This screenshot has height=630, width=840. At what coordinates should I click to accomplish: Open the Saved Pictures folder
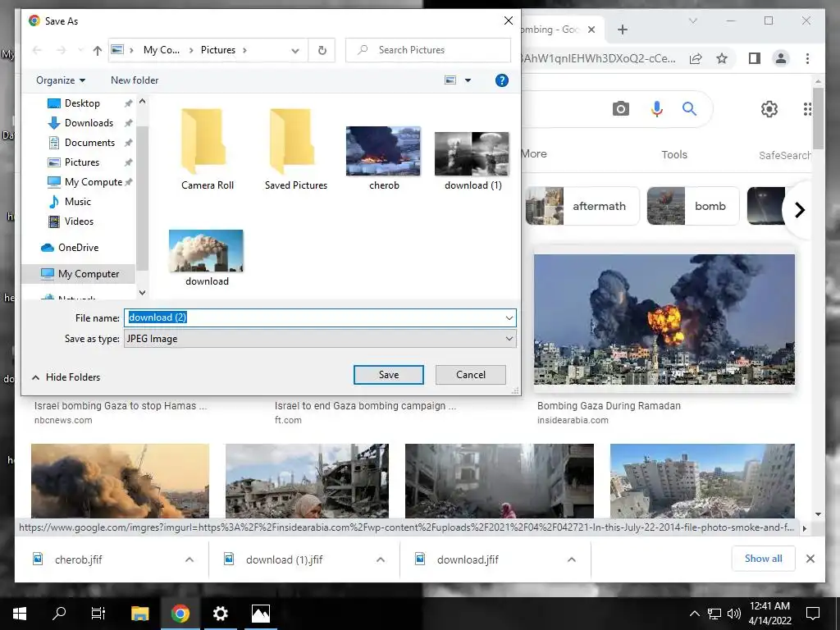click(295, 149)
